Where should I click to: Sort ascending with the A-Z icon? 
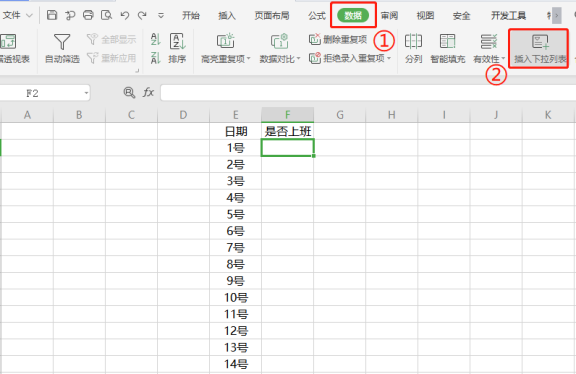point(156,39)
